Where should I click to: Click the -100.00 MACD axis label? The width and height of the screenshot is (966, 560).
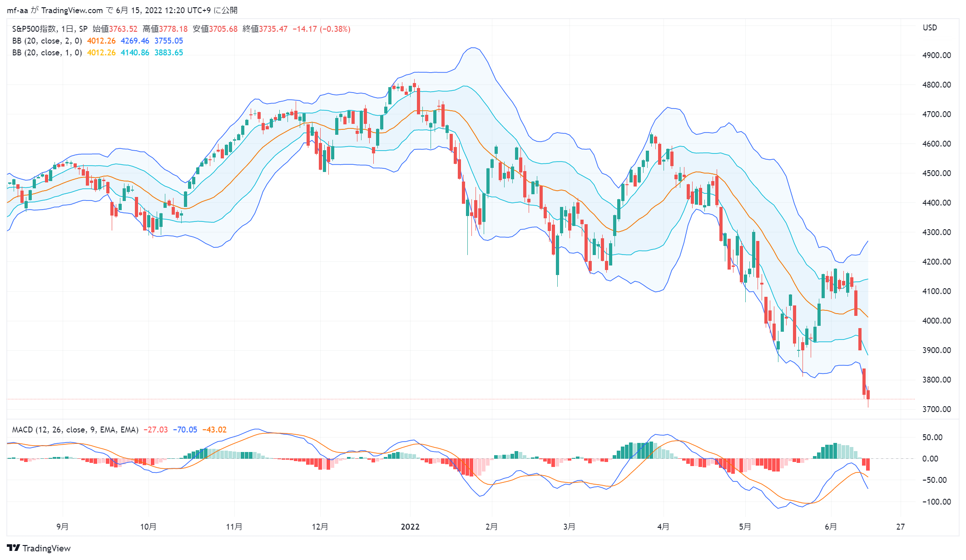click(x=936, y=502)
